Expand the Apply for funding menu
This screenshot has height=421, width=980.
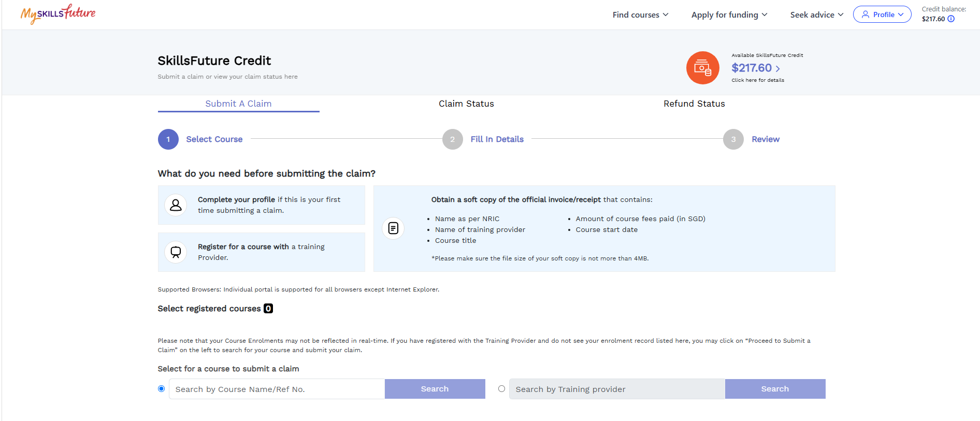coord(729,15)
